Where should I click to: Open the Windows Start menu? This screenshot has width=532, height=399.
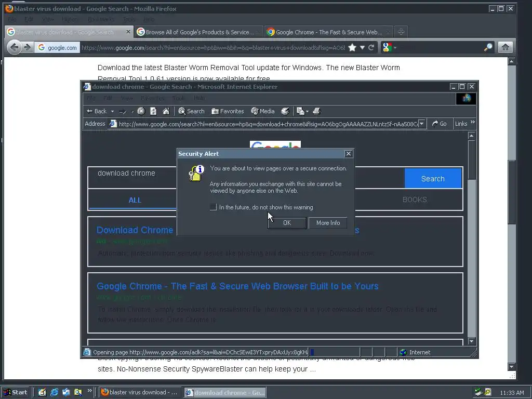click(16, 392)
